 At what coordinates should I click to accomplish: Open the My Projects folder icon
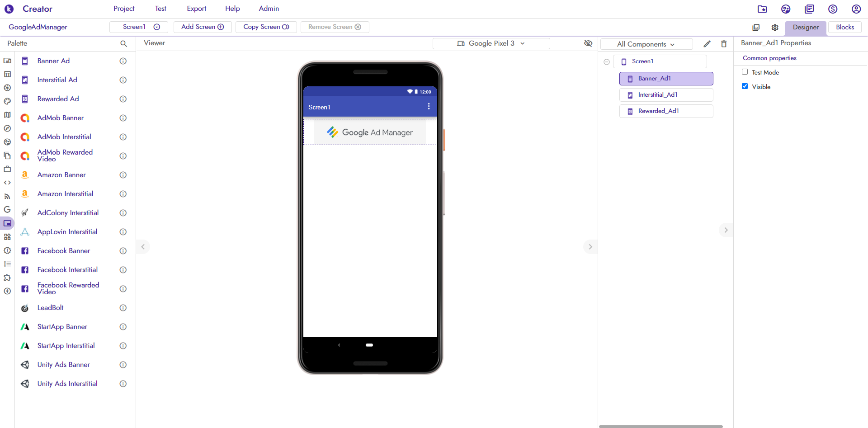click(762, 9)
